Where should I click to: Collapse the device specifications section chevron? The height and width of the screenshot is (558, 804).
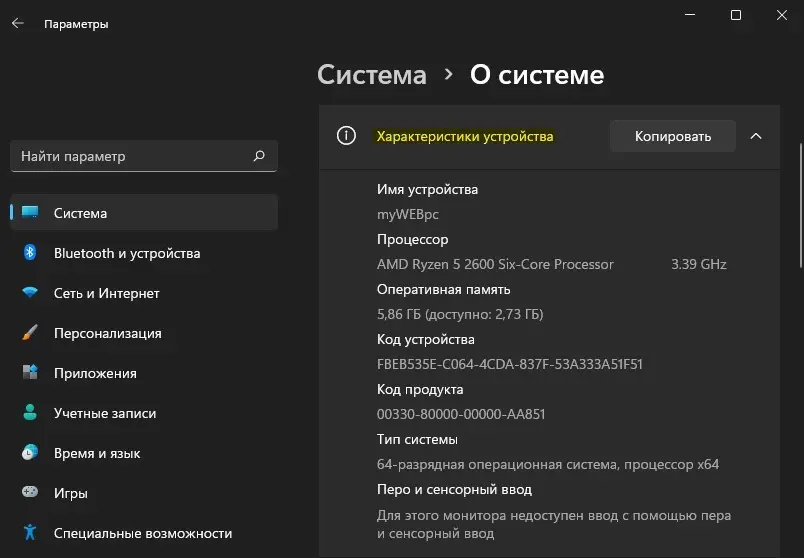[756, 136]
